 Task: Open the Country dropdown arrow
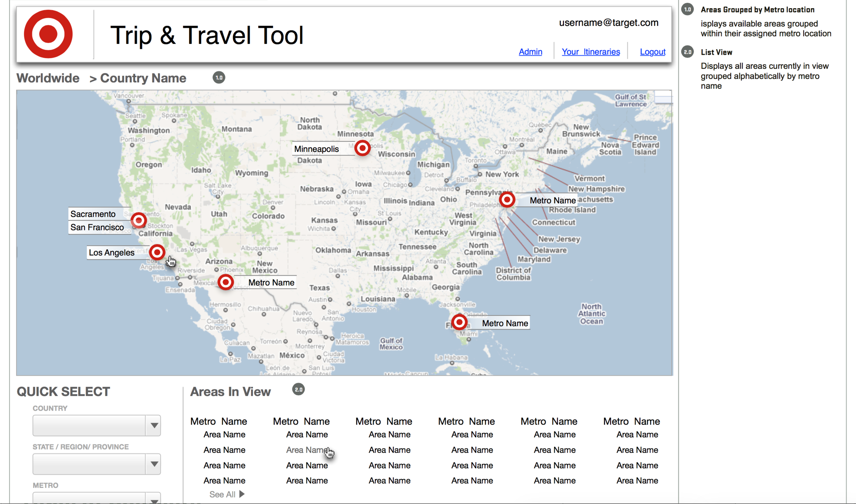(154, 425)
